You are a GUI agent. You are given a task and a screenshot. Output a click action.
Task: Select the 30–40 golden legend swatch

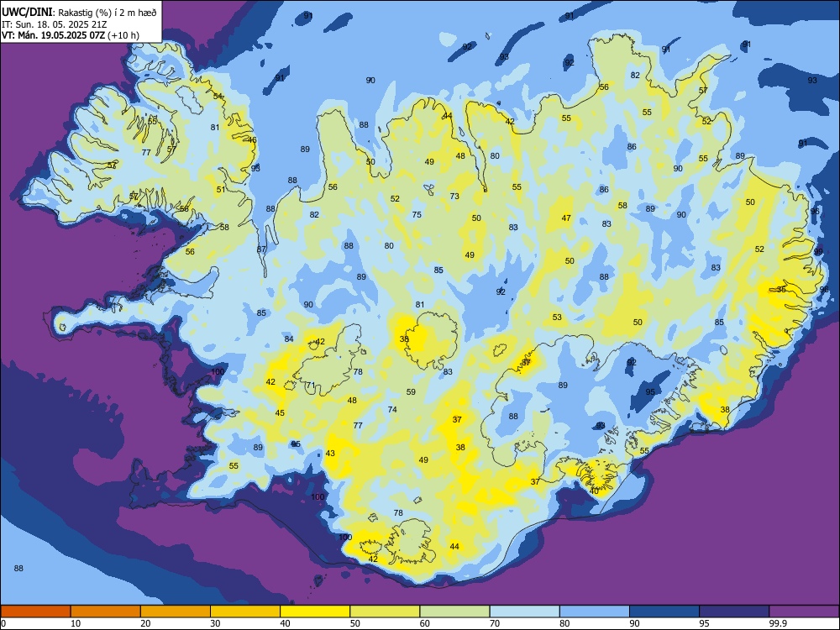(245, 612)
